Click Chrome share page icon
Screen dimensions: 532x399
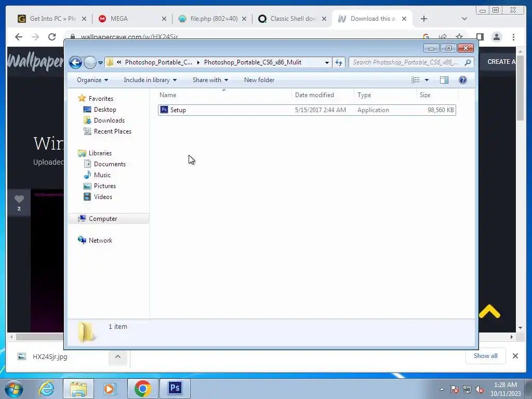point(443,36)
